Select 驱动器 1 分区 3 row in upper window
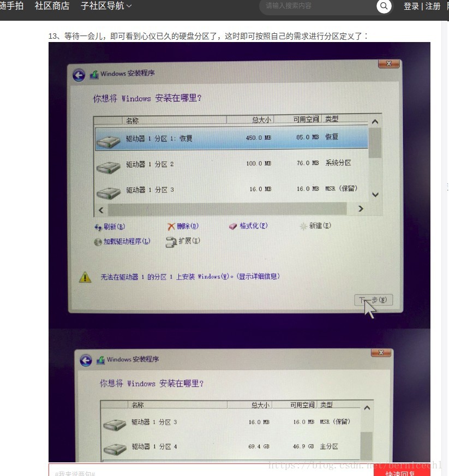The image size is (449, 476). (x=231, y=190)
